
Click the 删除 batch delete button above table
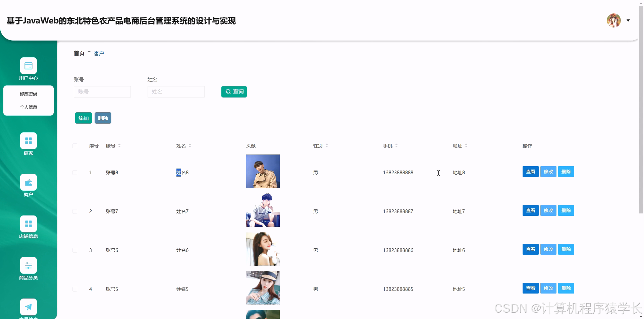coord(103,118)
